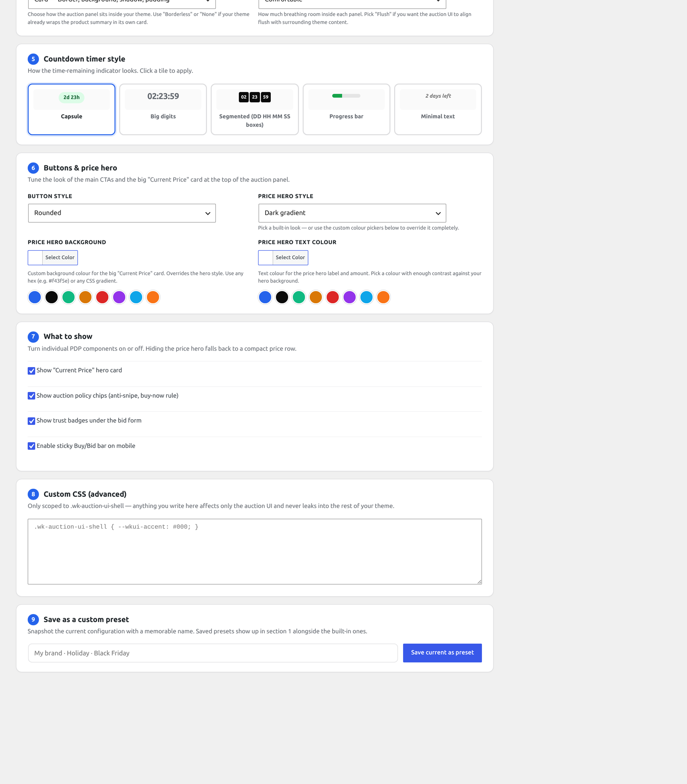Open the Button Style dropdown
This screenshot has width=687, height=784.
[122, 213]
